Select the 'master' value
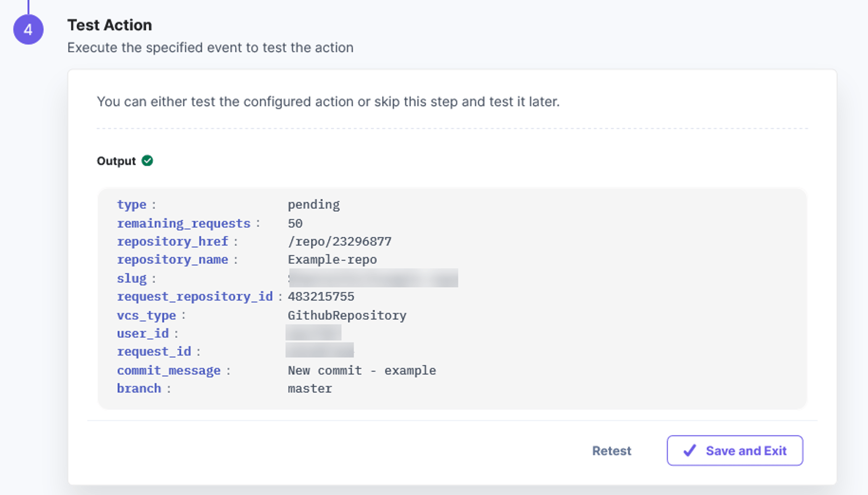Image resolution: width=868 pixels, height=495 pixels. click(310, 389)
